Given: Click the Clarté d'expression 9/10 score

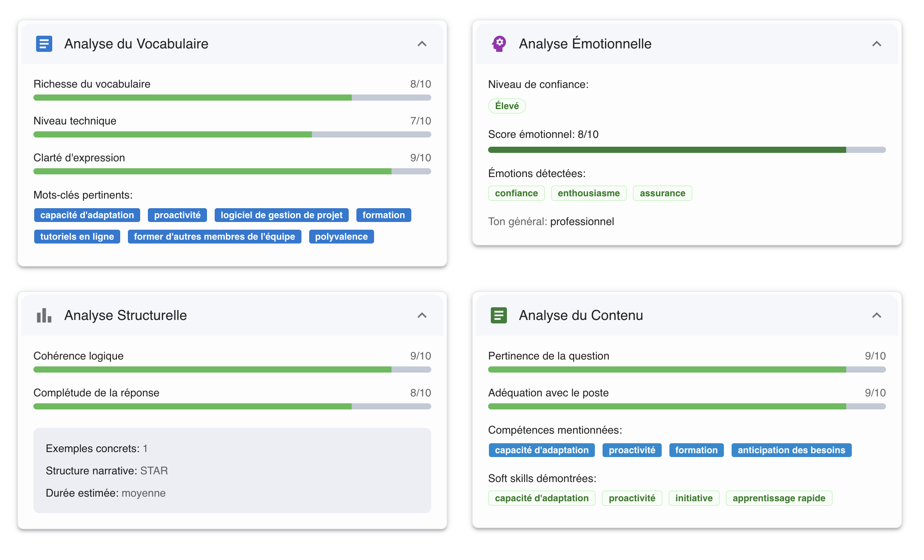Looking at the screenshot, I should pos(421,158).
